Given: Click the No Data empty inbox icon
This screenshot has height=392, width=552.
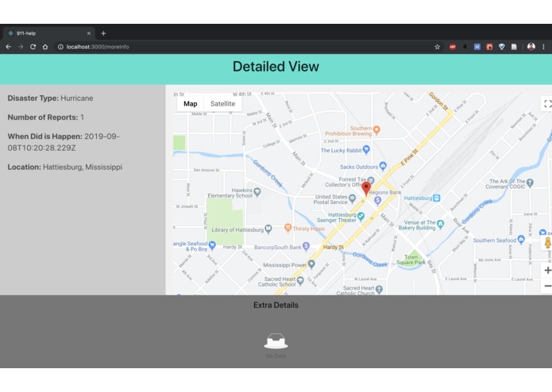Looking at the screenshot, I should point(276,341).
